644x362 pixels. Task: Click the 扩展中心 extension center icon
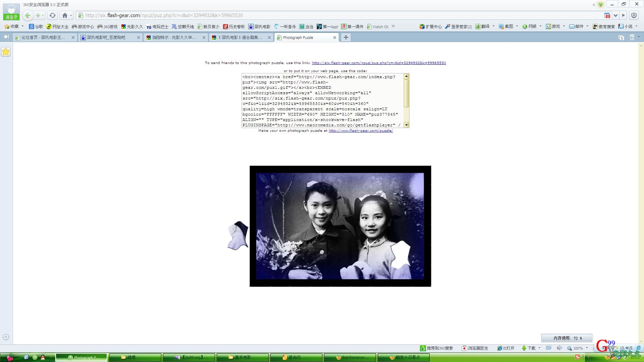click(x=422, y=26)
